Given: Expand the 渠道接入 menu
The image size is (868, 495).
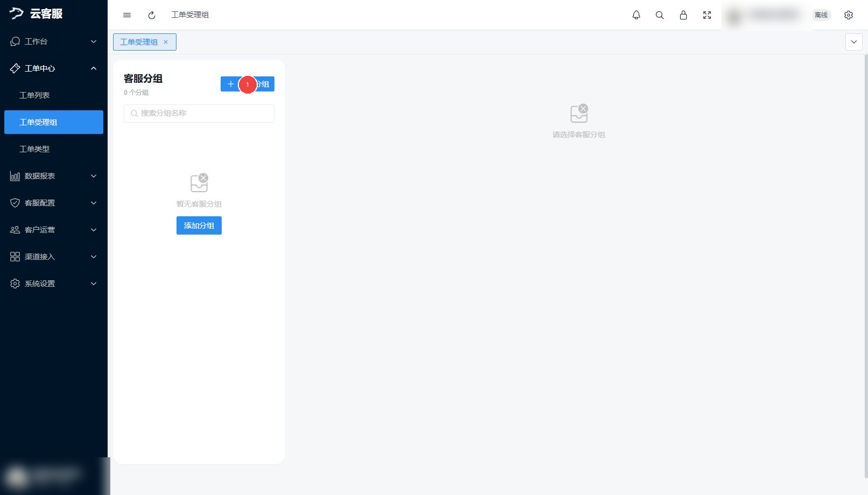Looking at the screenshot, I should (x=54, y=257).
